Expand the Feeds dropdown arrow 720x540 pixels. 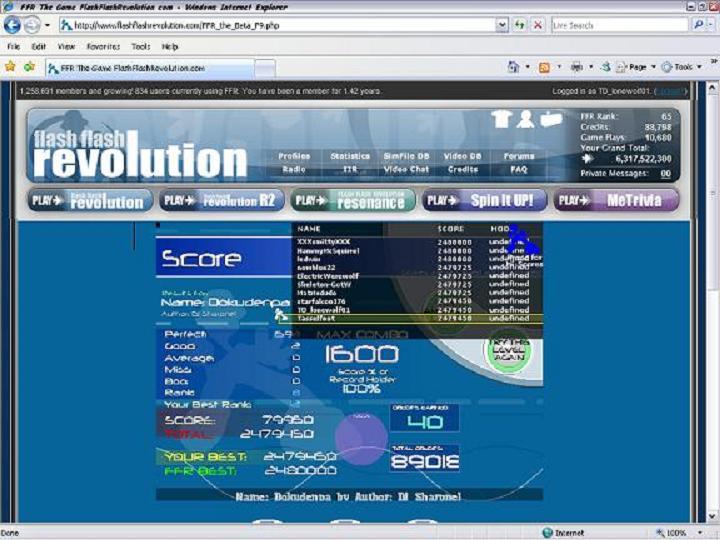click(559, 67)
